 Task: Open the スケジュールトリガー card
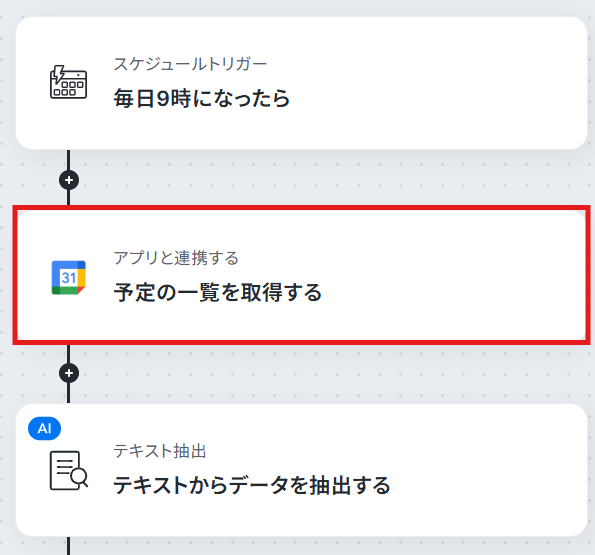pos(301,83)
